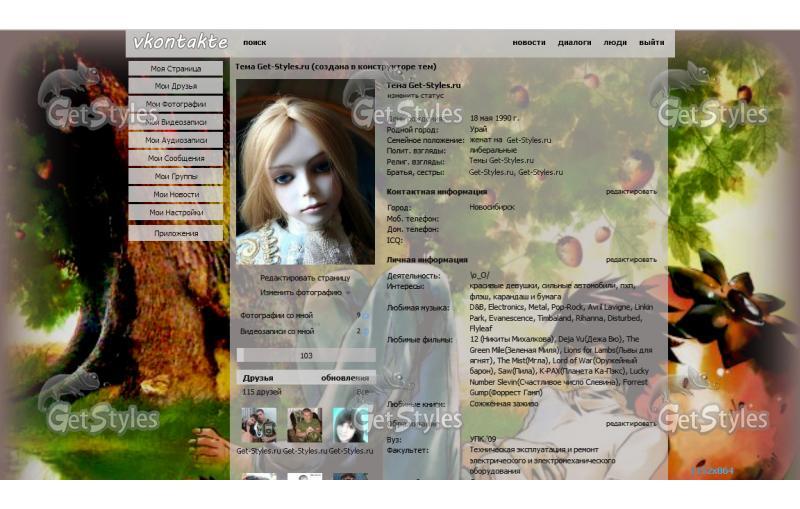Open spouse link after женат на
Viewport: 800px width, 509px height.
(x=529, y=140)
